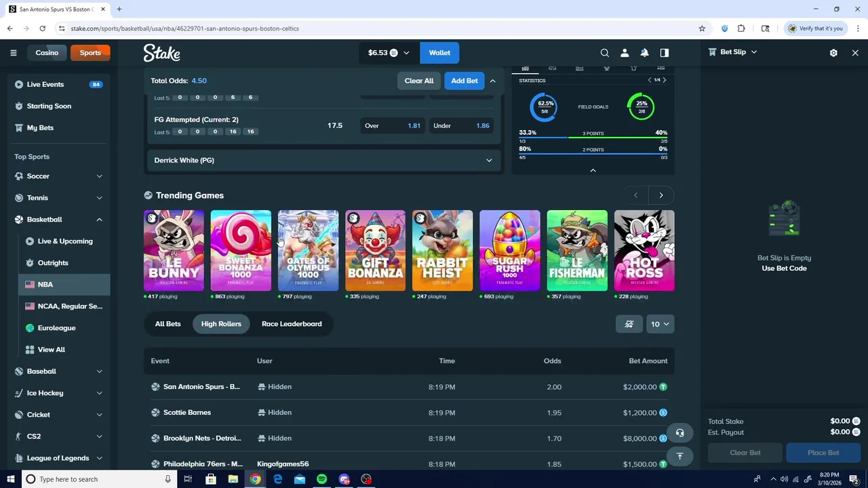Expand Derrick White (PG) player props
The height and width of the screenshot is (488, 868).
tap(323, 161)
